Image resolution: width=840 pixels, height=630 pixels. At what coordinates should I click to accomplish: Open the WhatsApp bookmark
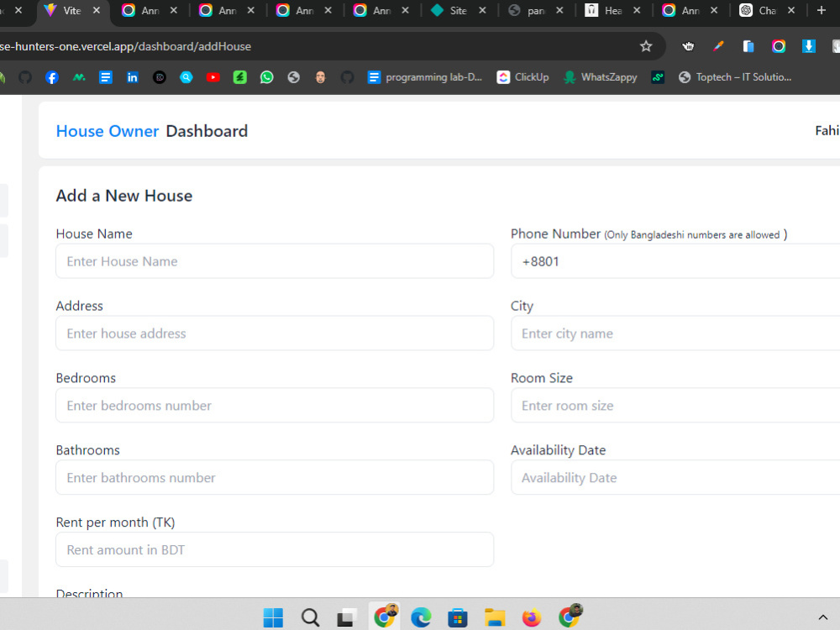[266, 77]
